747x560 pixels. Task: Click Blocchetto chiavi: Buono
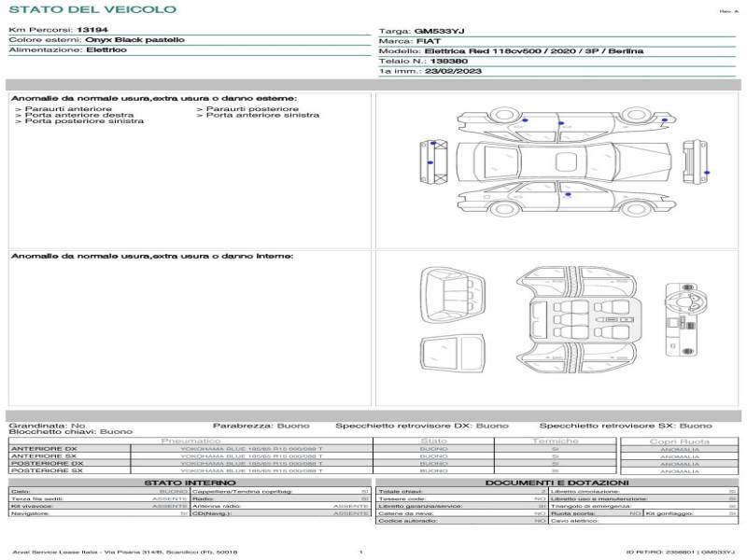pos(71,432)
